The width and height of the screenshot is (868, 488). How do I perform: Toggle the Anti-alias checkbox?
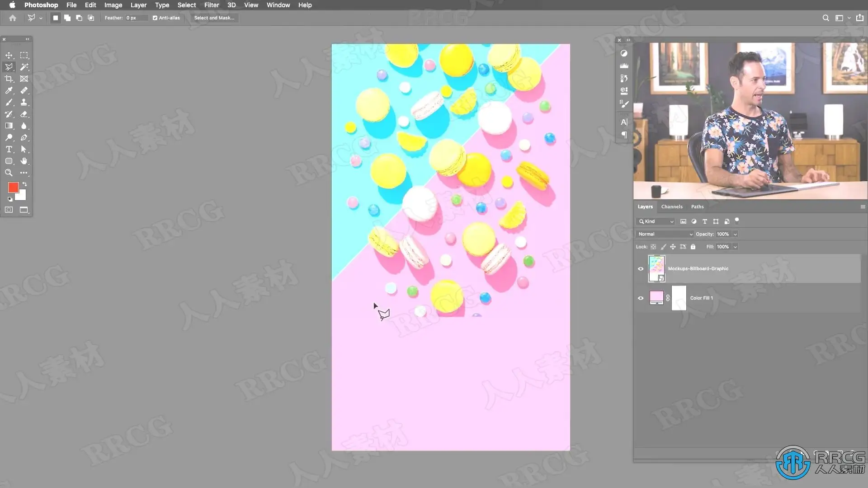(x=155, y=18)
